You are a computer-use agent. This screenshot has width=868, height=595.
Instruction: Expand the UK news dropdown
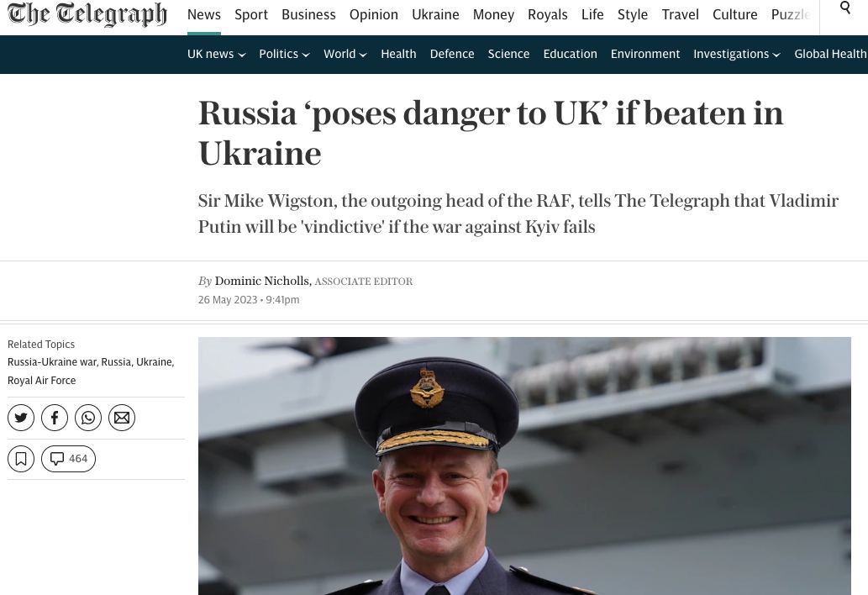point(217,55)
